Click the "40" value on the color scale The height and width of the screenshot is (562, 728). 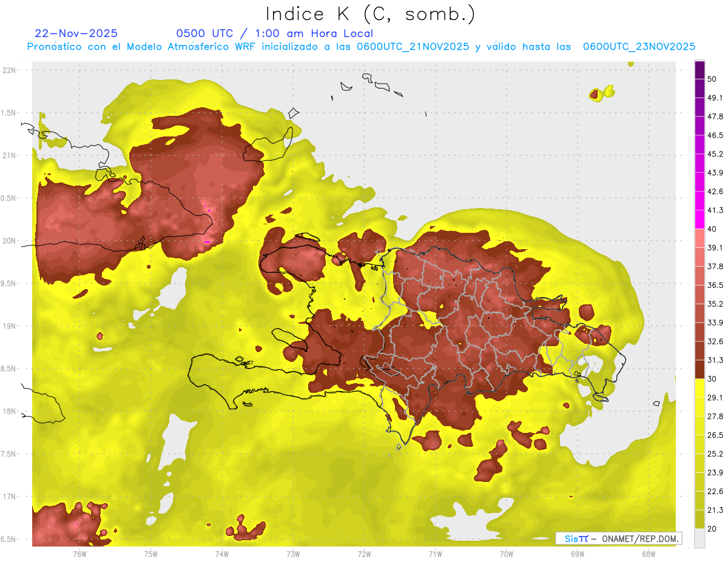click(712, 229)
